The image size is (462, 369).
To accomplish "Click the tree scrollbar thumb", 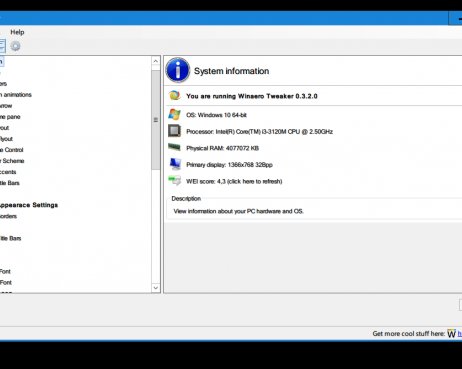I will 156,120.
